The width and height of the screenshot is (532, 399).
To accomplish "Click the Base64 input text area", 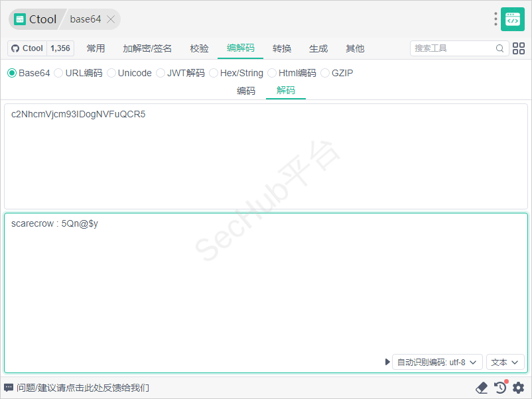I will (266, 156).
